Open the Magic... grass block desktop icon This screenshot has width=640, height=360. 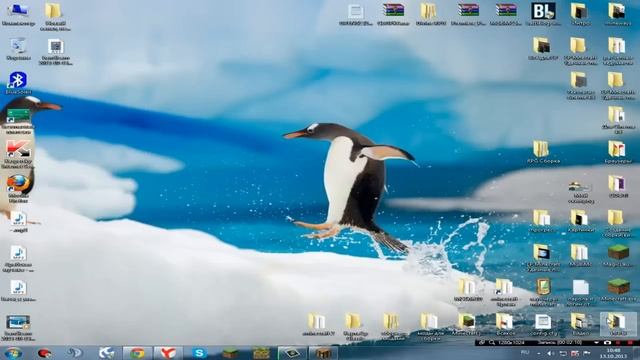click(618, 256)
